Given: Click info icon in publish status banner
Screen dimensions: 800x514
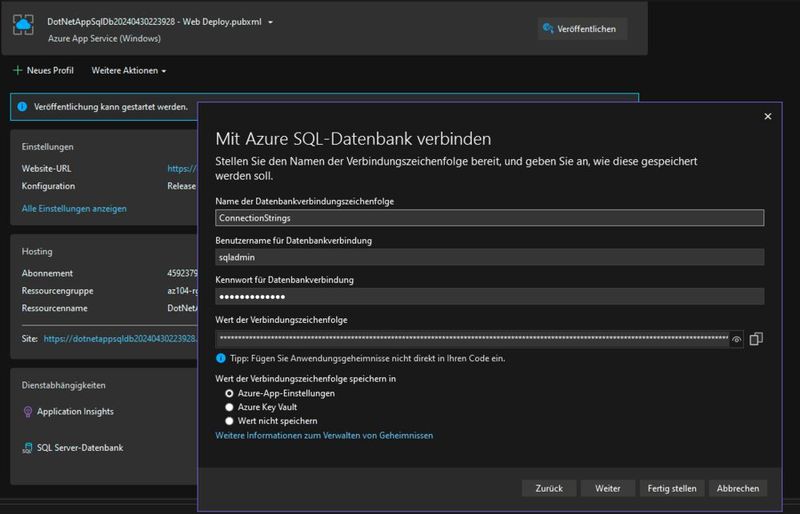Looking at the screenshot, I should (x=22, y=106).
